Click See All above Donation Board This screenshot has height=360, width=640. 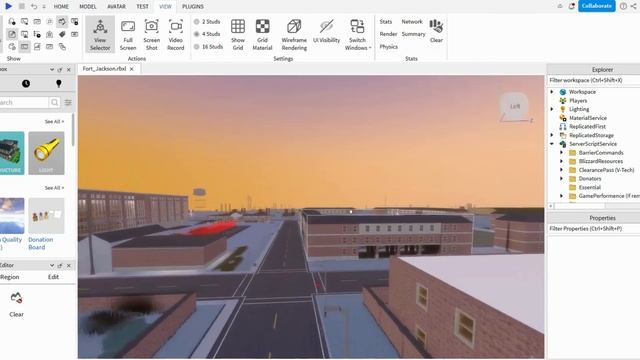tap(54, 188)
